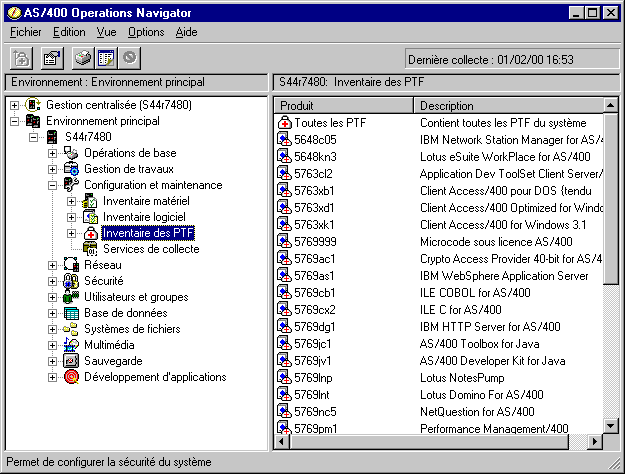Viewport: 625px width, 474px height.
Task: Collapse the Environnement principal node
Action: 14,121
